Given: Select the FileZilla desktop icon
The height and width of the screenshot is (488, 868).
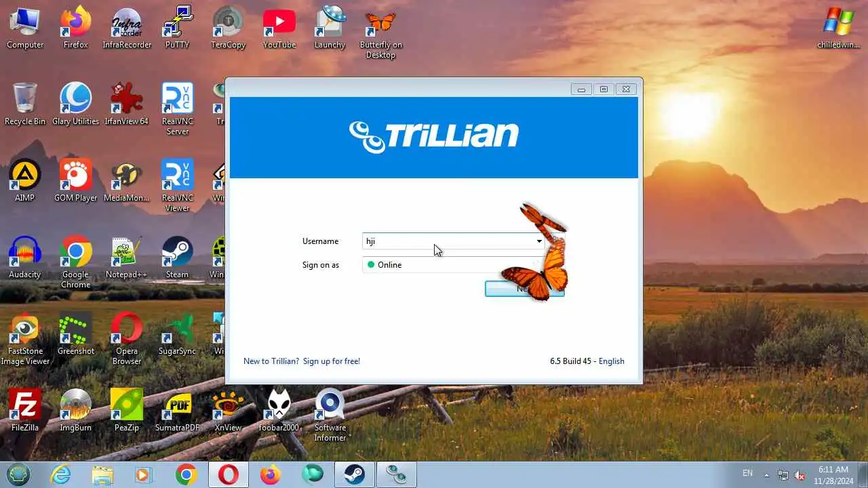Looking at the screenshot, I should pos(25,411).
